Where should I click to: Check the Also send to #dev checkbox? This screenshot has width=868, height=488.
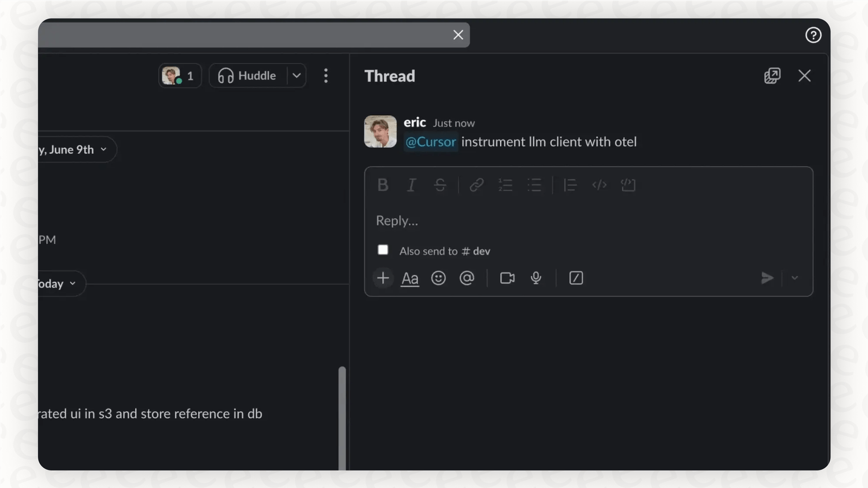[x=383, y=249]
